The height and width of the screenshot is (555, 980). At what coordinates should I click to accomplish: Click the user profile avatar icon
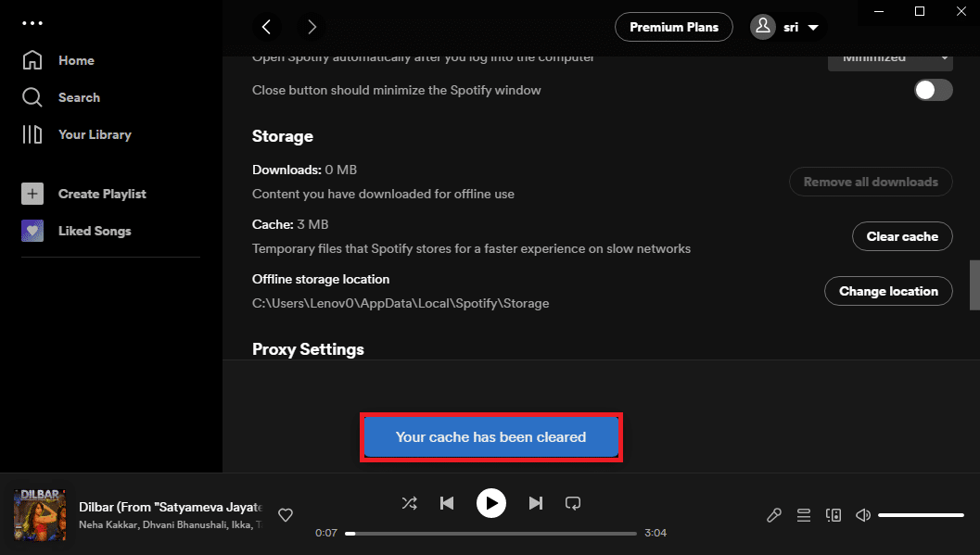coord(763,27)
